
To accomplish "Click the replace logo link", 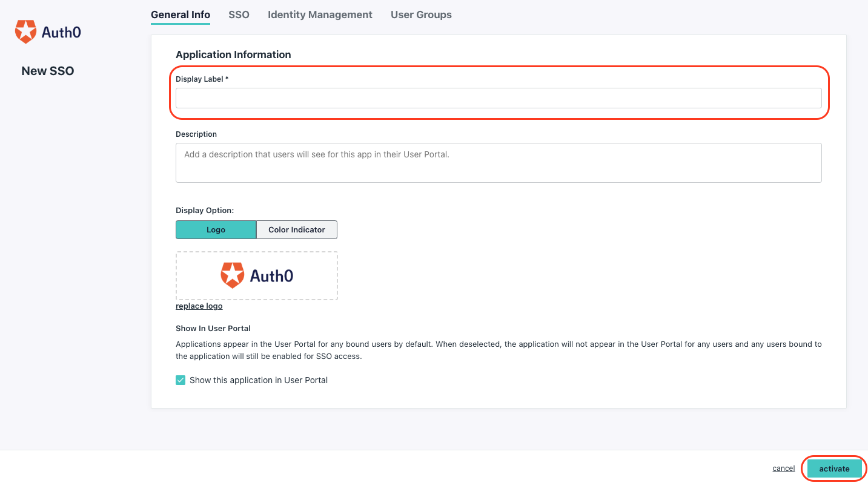I will [x=199, y=306].
